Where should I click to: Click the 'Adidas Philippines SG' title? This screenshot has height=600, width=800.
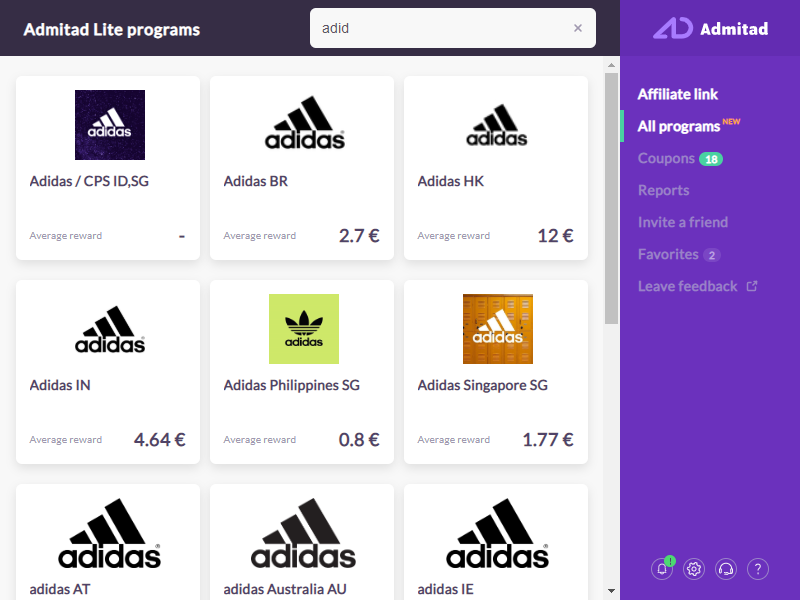(x=291, y=385)
